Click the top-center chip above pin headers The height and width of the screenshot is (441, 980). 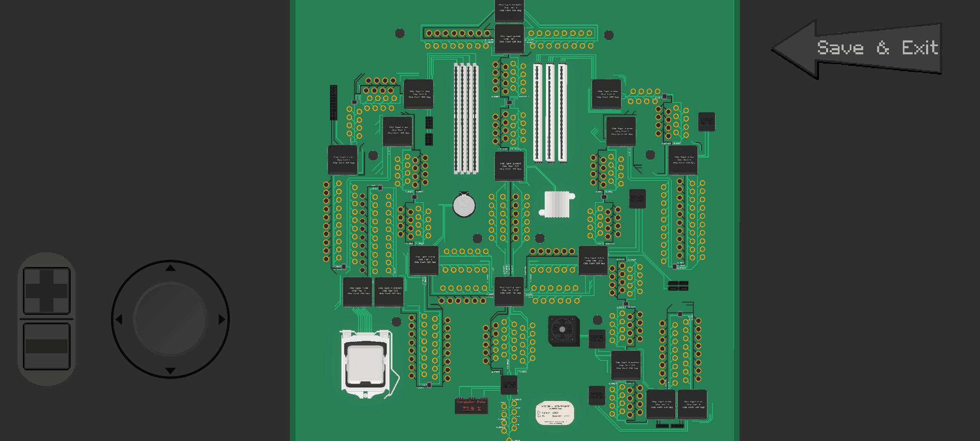point(509,10)
